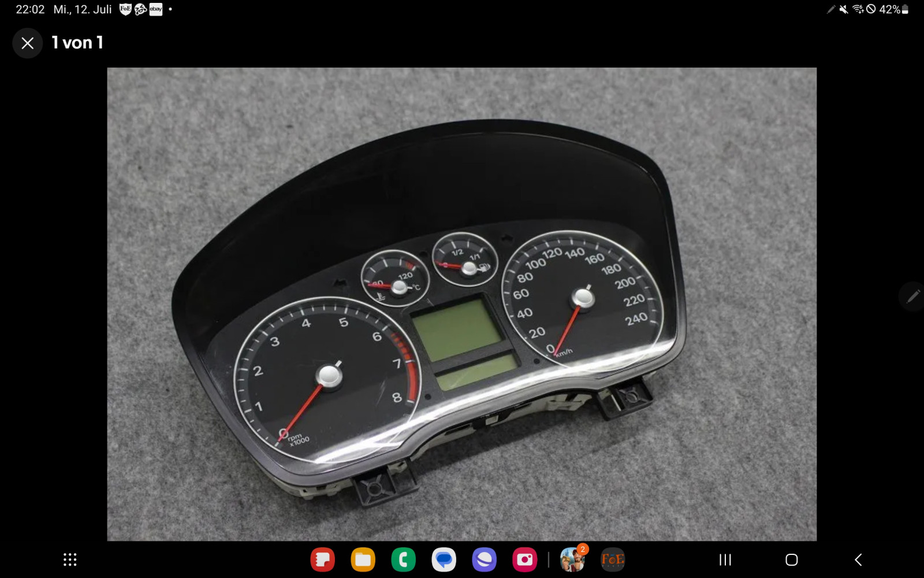Screen dimensions: 924x578
Task: Launch the Samsung Internet browser
Action: (x=484, y=560)
